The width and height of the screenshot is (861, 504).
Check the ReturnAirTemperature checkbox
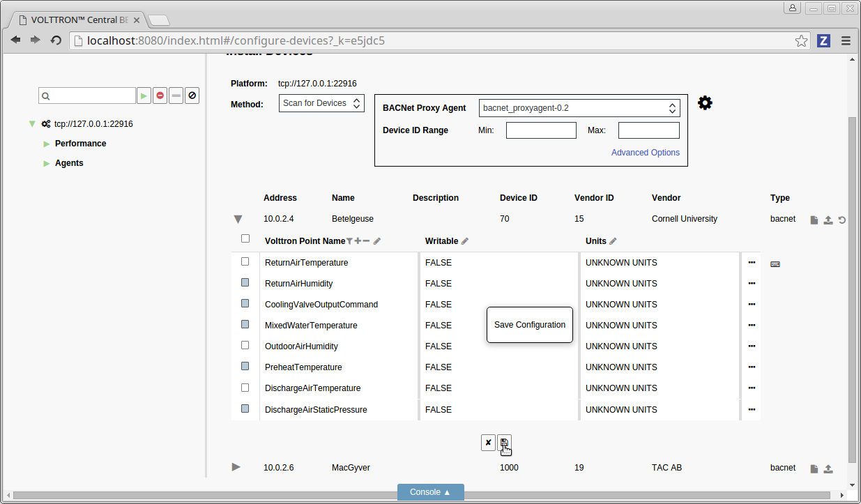pyautogui.click(x=245, y=261)
